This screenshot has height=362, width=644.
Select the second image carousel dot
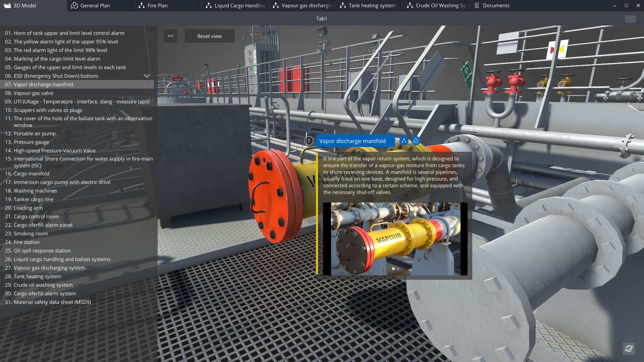(x=398, y=269)
